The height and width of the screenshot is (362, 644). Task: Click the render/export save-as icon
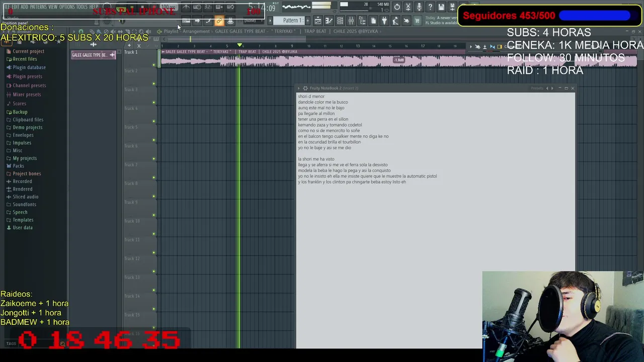452,7
